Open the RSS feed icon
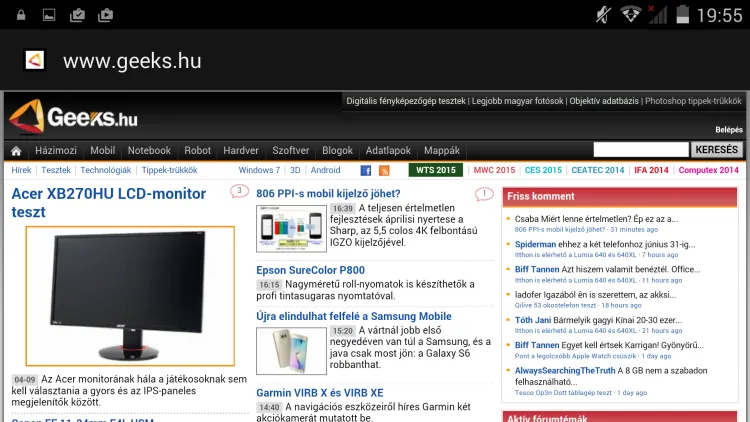 coord(384,170)
